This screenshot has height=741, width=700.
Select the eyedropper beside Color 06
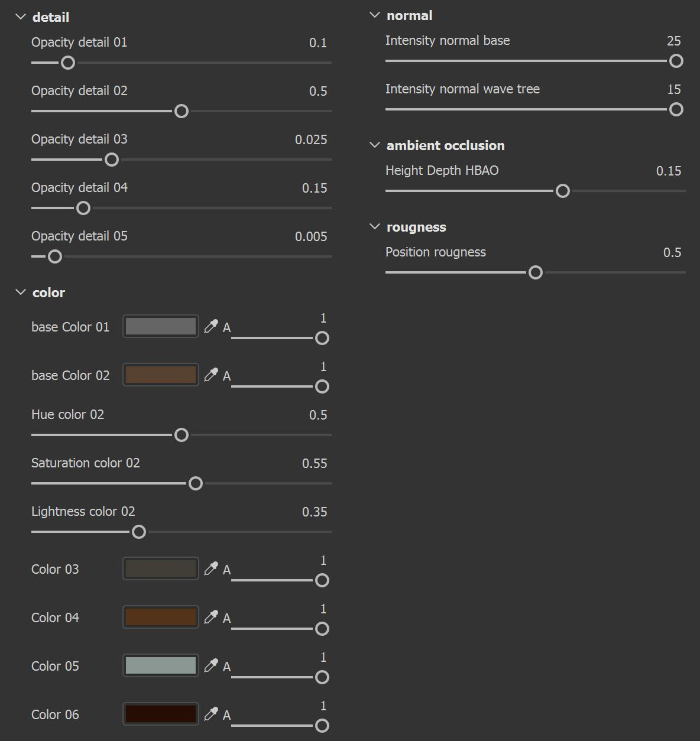[x=210, y=714]
